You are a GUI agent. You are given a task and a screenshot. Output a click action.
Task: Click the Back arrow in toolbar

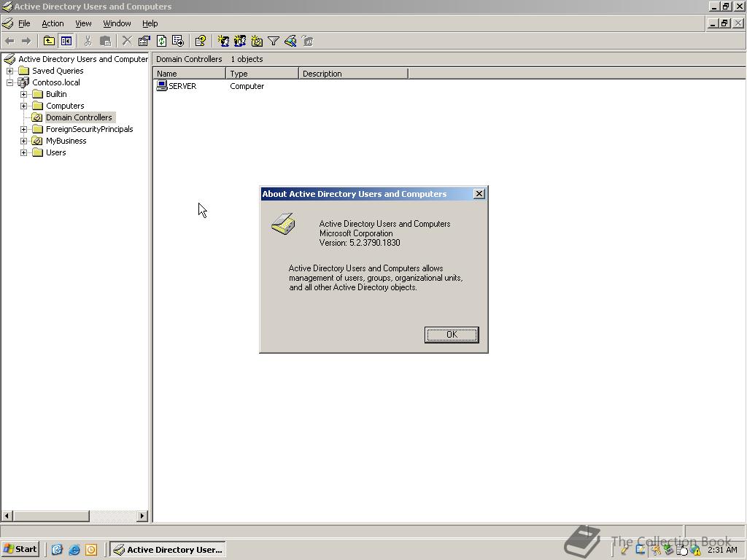[x=9, y=42]
